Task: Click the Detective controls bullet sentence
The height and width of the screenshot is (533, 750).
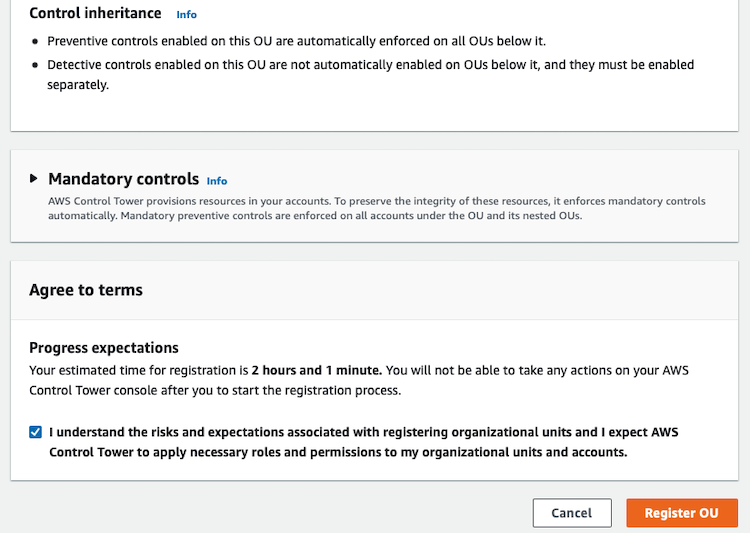Action: coord(371,75)
